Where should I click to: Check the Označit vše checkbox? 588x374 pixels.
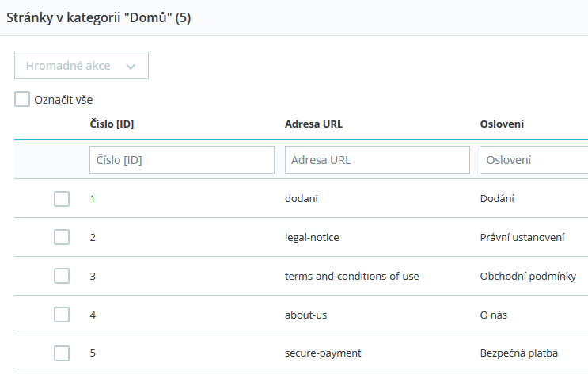pos(22,100)
